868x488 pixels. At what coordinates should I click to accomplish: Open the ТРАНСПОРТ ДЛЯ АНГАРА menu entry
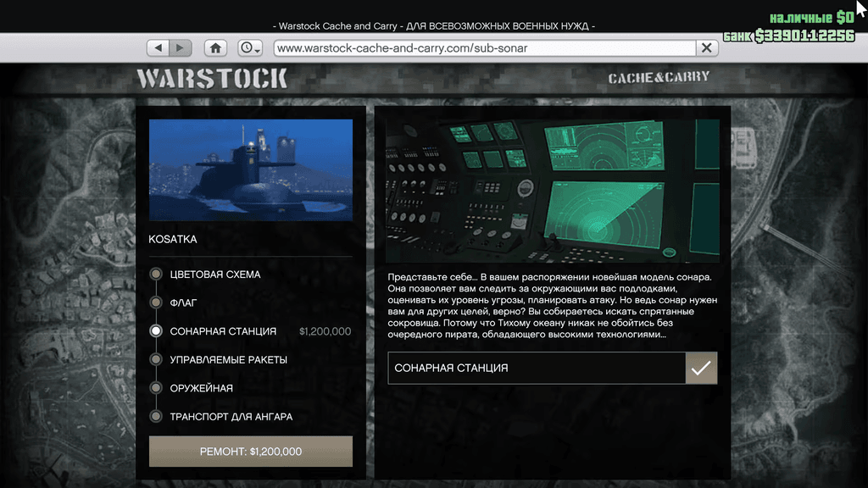coord(231,417)
